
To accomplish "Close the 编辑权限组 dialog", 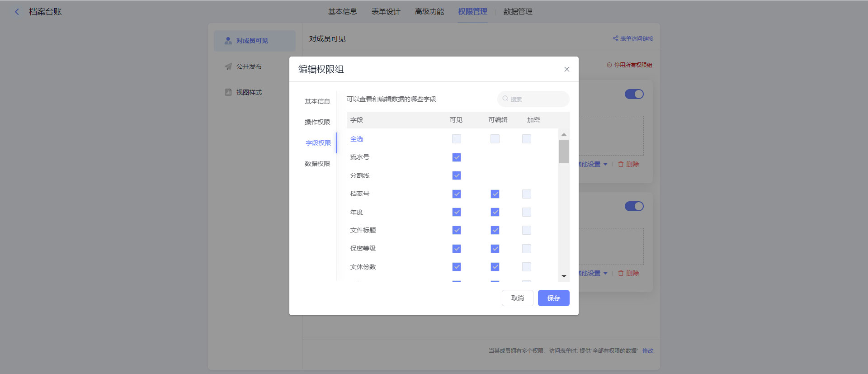I will [x=566, y=69].
